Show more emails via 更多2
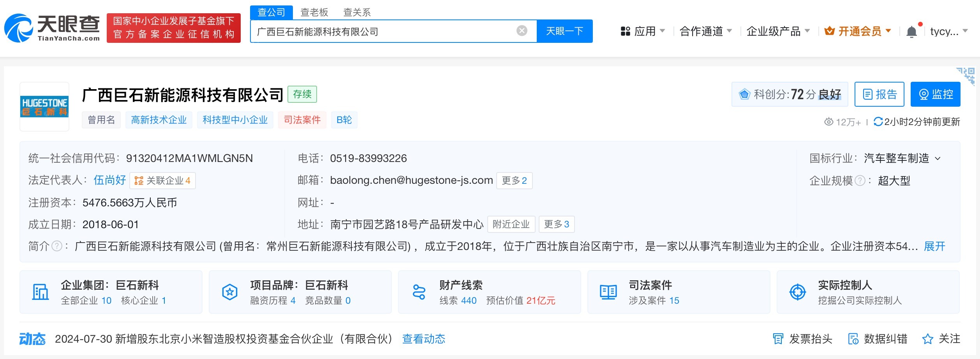The width and height of the screenshot is (980, 359). click(x=514, y=181)
